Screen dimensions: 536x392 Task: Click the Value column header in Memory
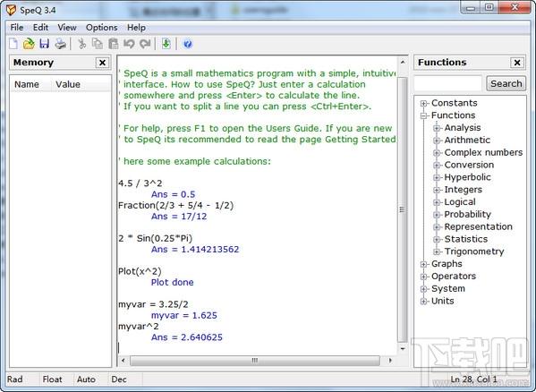68,84
